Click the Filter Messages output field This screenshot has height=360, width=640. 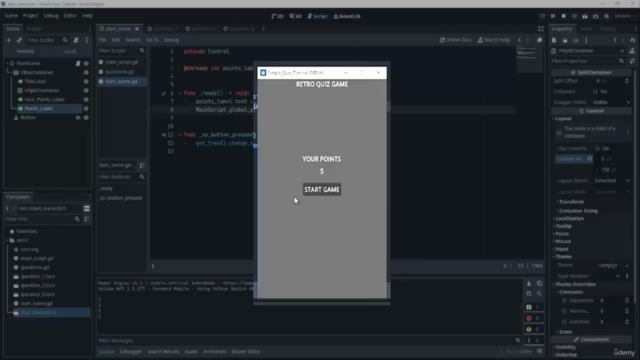tap(310, 340)
